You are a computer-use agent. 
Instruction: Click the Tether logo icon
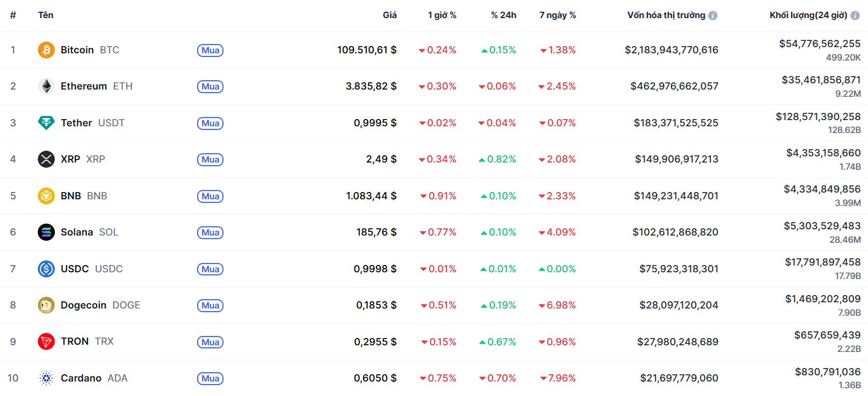click(46, 123)
